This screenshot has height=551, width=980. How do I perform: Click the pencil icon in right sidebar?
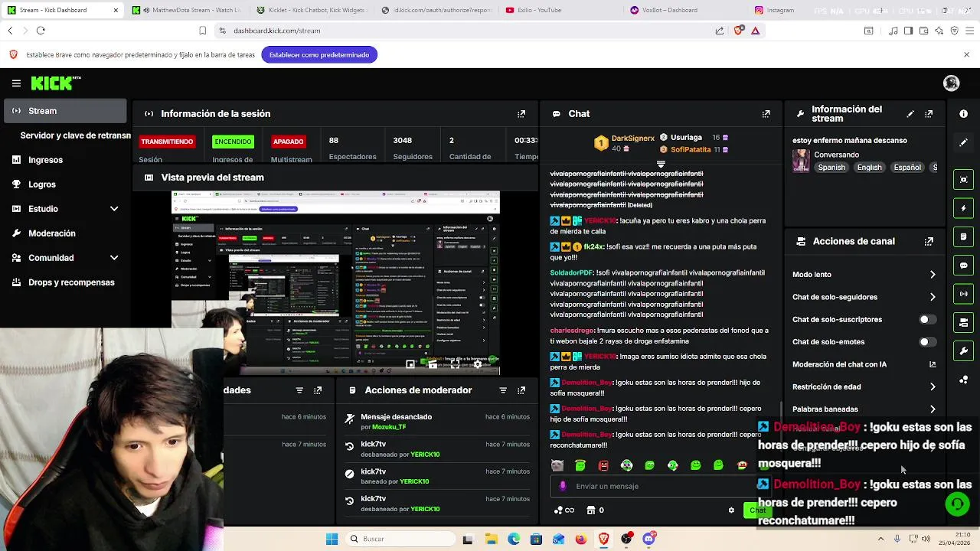click(x=964, y=142)
